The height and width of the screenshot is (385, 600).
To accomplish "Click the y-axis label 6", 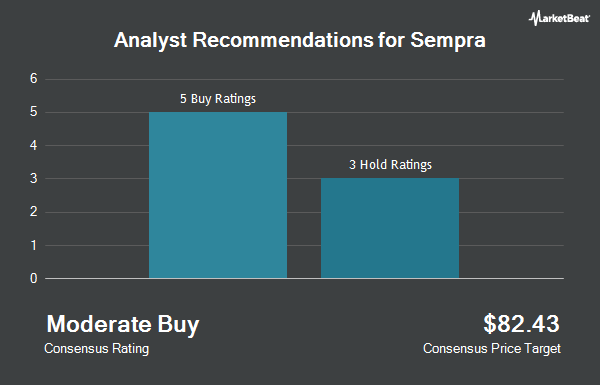I will pyautogui.click(x=34, y=79).
